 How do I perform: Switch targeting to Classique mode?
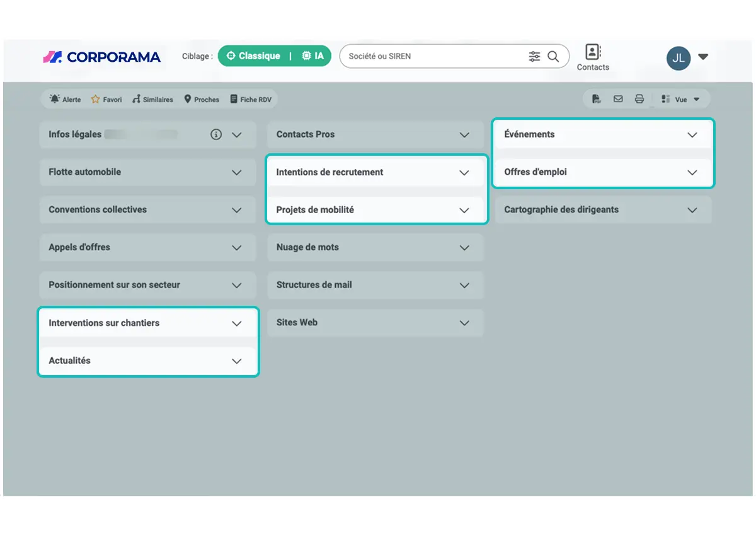(253, 56)
